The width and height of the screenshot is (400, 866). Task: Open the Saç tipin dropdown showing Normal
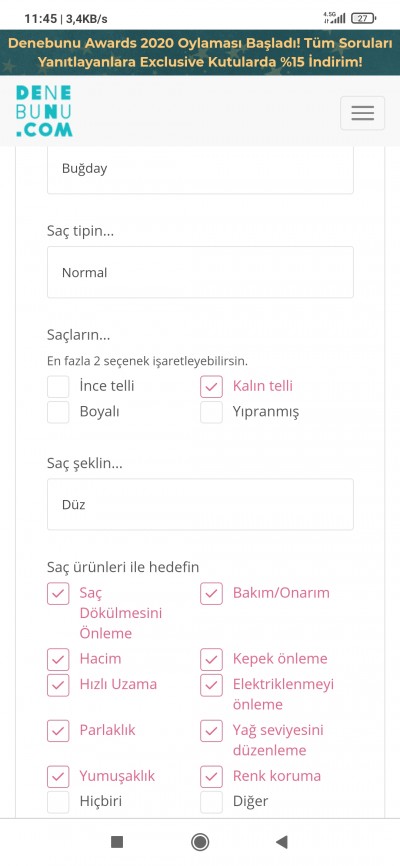point(200,272)
